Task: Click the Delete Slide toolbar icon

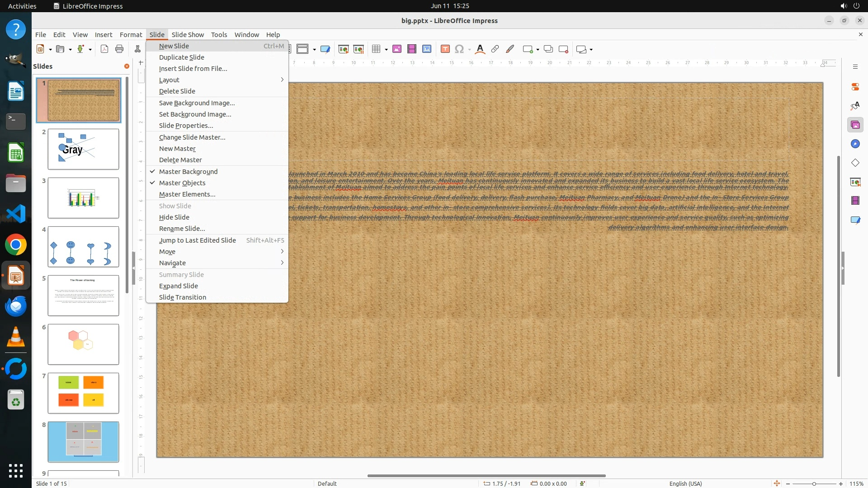Action: pos(563,49)
